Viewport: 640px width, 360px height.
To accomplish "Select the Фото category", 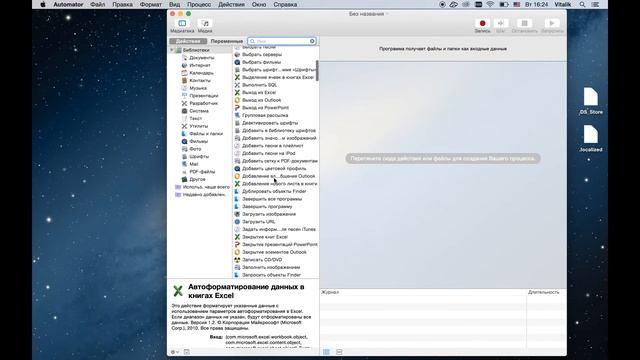I will click(195, 149).
